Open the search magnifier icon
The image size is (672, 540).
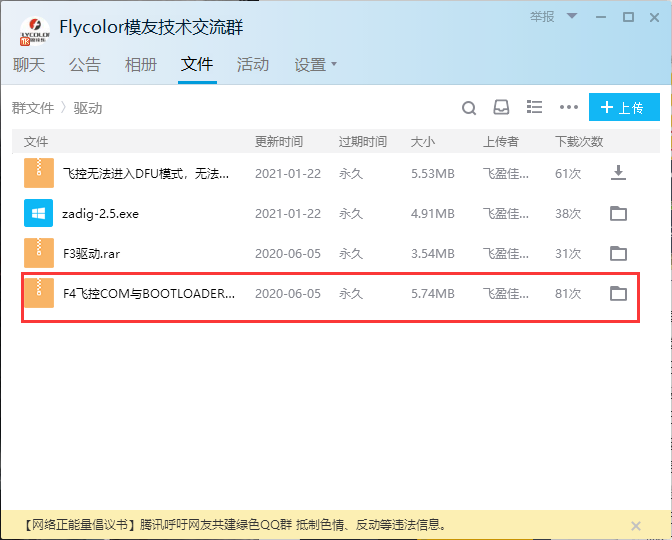click(x=469, y=108)
